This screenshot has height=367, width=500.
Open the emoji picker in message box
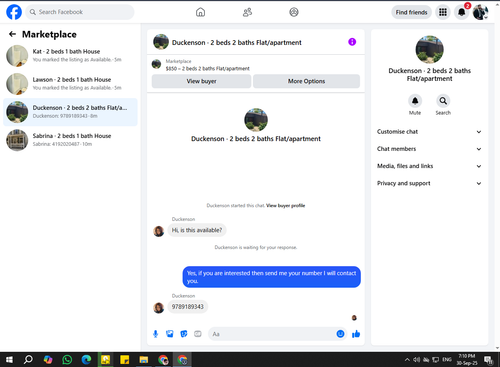coord(340,334)
